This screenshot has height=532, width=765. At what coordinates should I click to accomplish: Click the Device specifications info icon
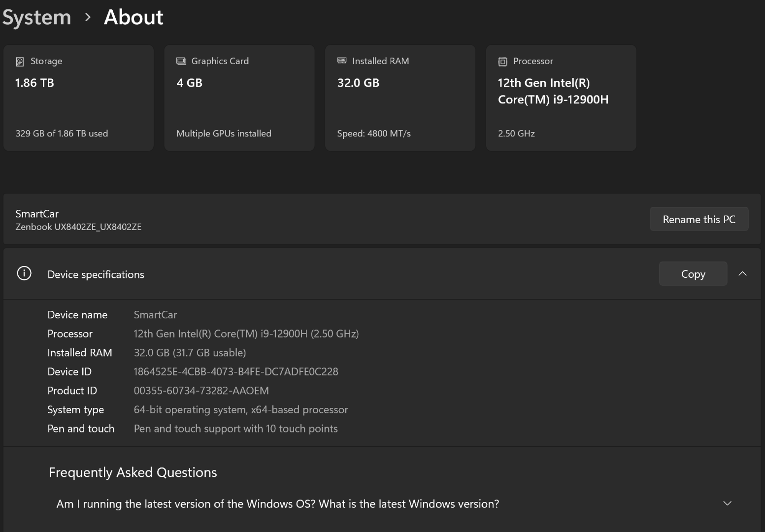point(24,273)
